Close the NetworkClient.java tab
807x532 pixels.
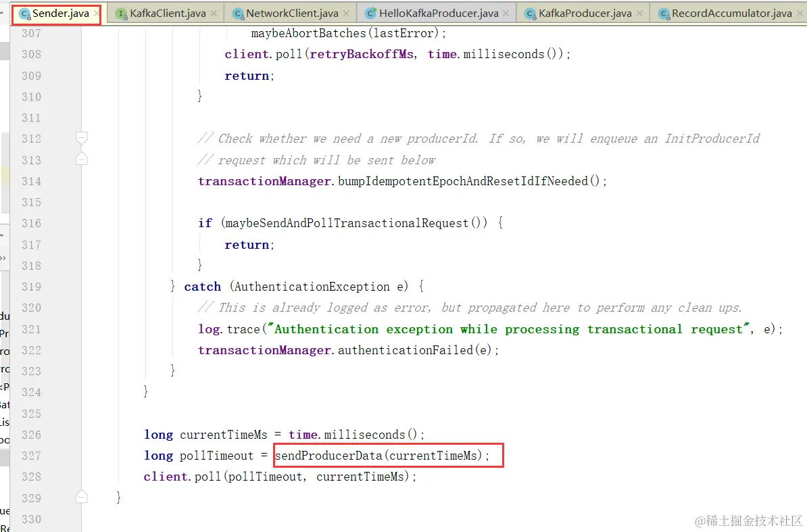[346, 14]
